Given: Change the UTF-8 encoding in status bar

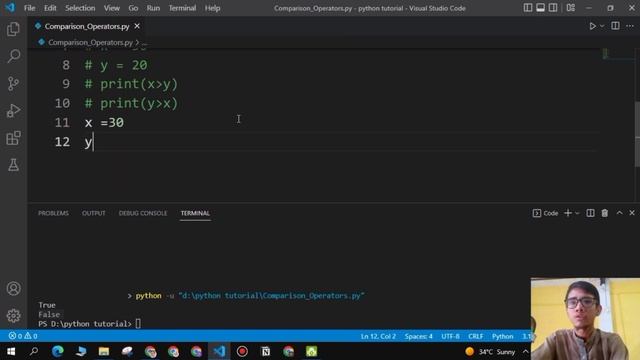Looking at the screenshot, I should coord(450,336).
